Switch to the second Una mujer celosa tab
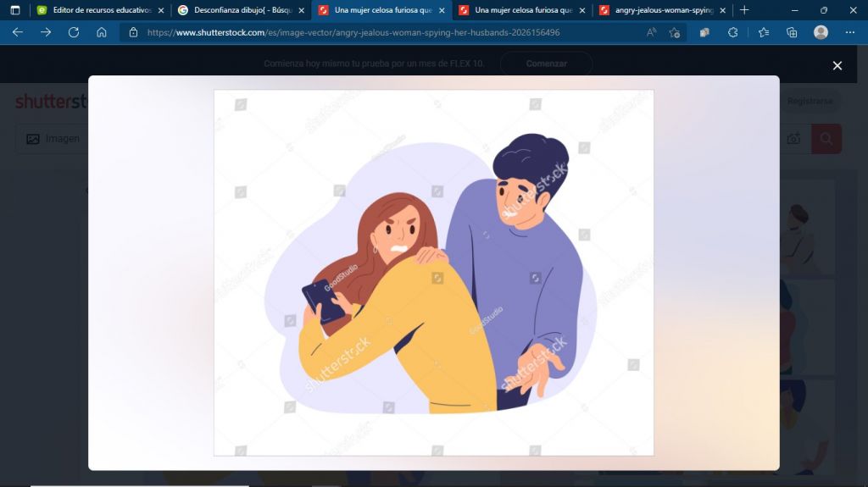Screen dimensions: 868x487 click(522, 10)
